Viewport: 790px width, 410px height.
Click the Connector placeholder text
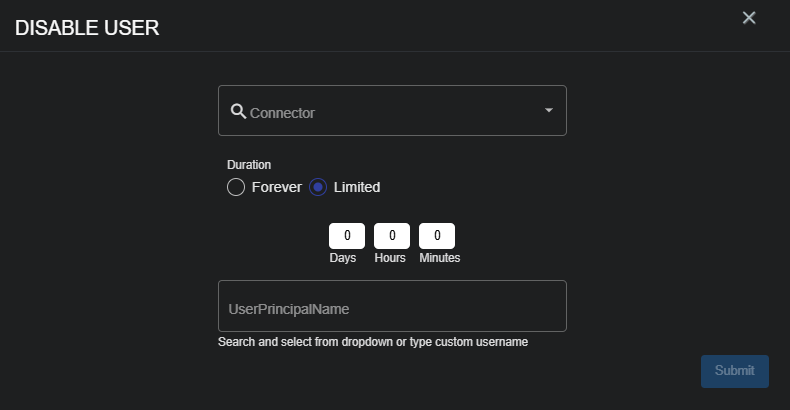(x=282, y=113)
